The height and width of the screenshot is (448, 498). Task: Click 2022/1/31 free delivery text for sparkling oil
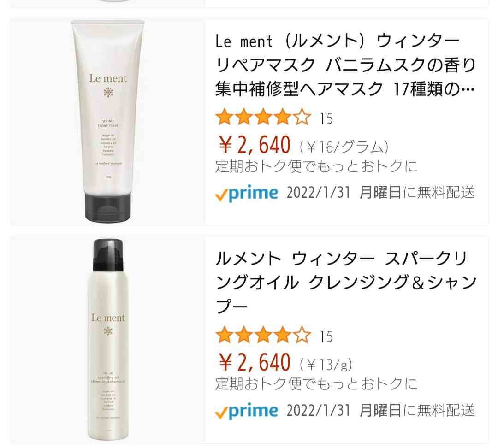click(380, 410)
